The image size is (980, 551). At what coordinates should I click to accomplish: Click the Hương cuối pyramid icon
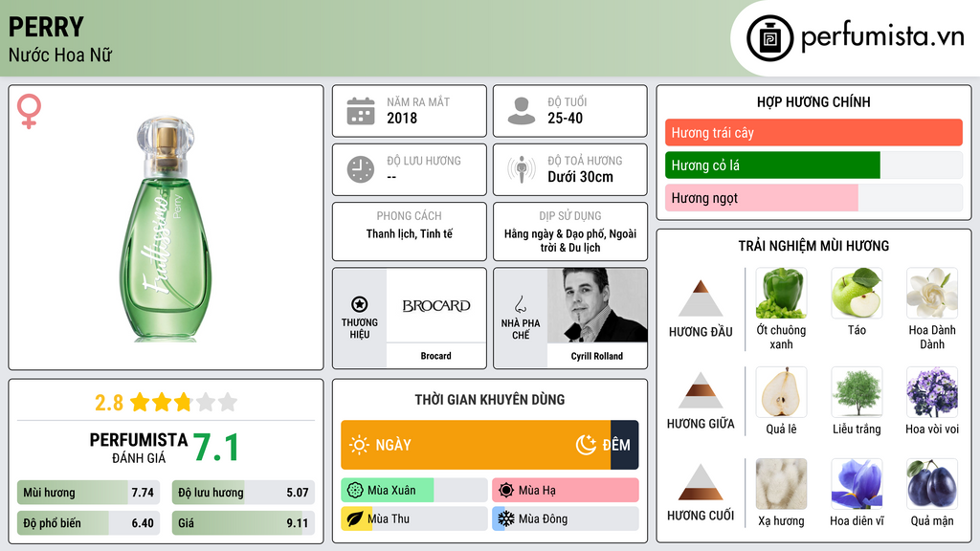point(701,482)
